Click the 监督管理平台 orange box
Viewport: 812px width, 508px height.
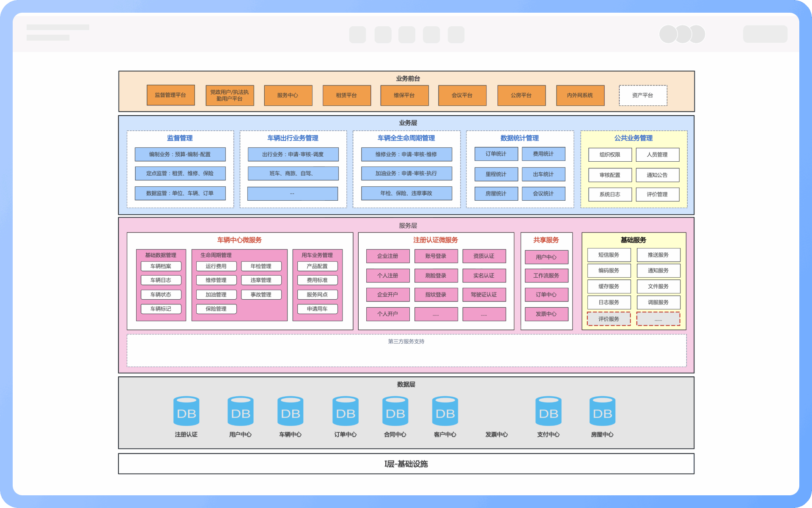click(x=170, y=95)
